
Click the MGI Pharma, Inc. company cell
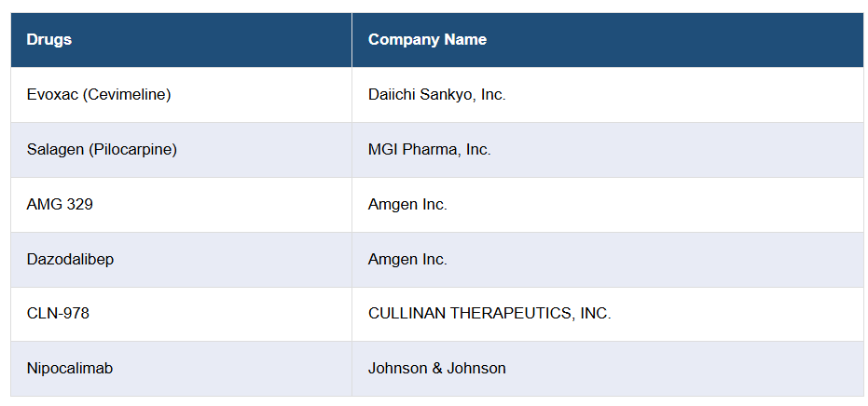[429, 150]
